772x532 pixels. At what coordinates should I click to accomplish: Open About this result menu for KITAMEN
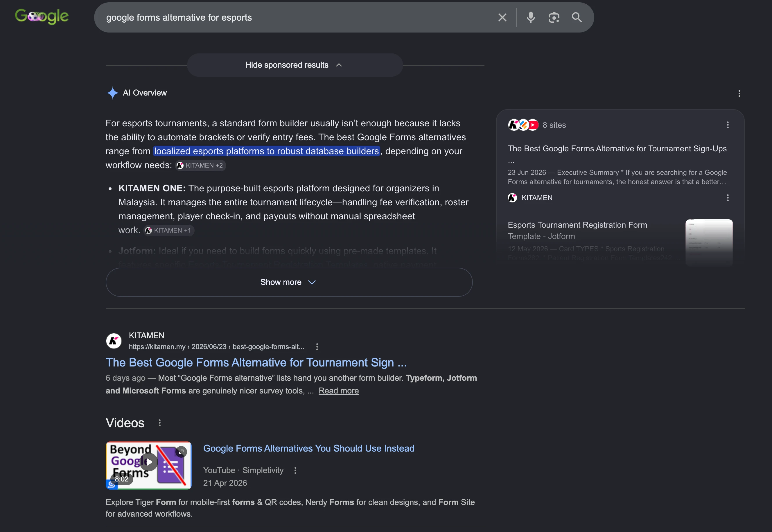pos(317,347)
